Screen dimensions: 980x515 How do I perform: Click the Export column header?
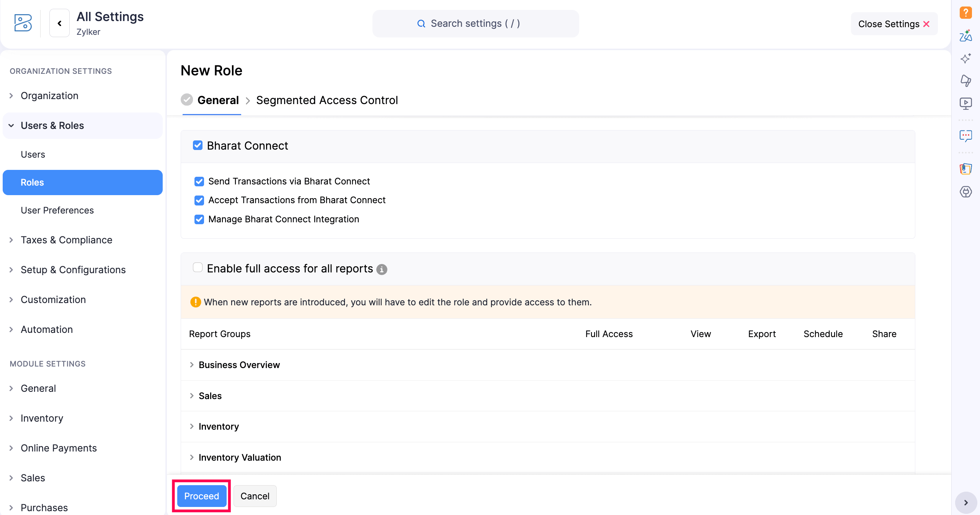[762, 334]
